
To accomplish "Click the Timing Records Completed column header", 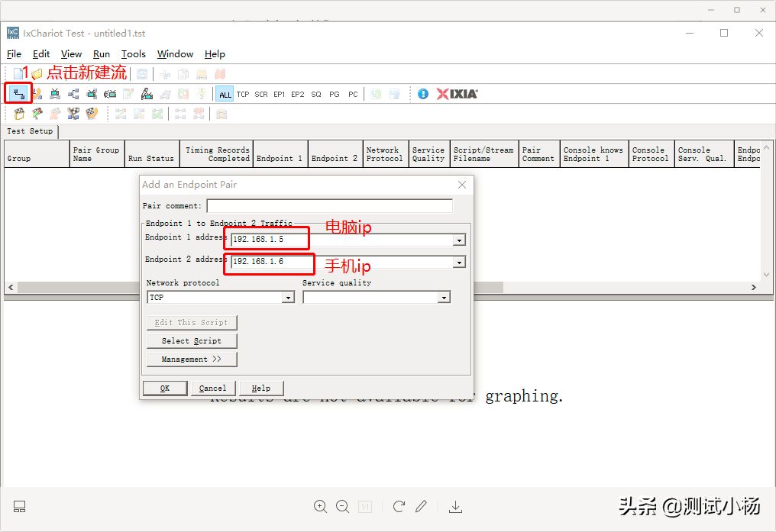I will (x=216, y=153).
